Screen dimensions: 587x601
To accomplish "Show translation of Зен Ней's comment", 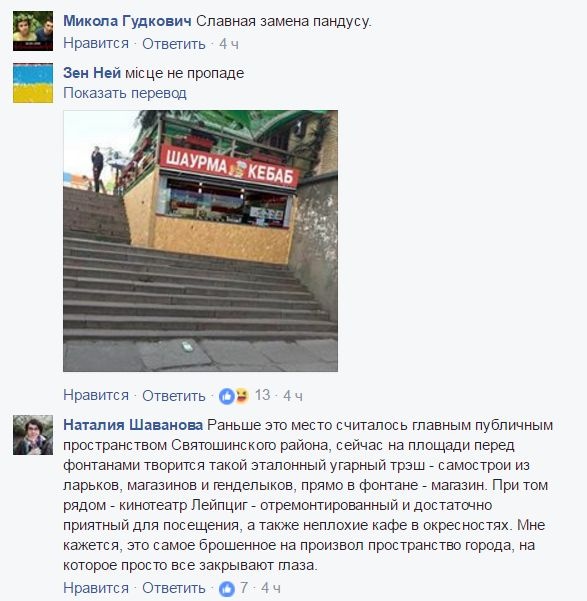I will (x=125, y=93).
